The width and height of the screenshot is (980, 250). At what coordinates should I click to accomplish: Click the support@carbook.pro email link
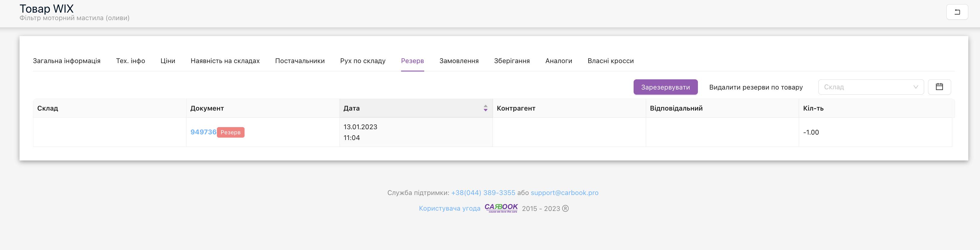[x=564, y=193]
